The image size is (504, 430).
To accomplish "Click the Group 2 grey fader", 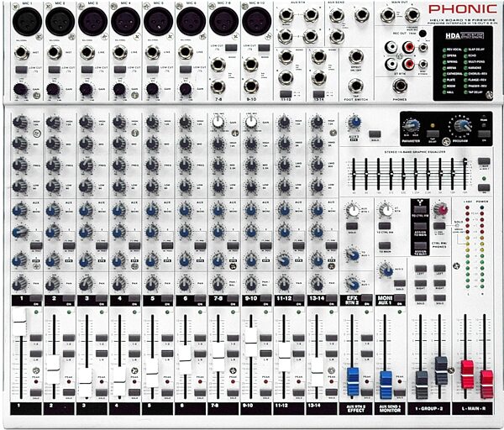I will (441, 371).
